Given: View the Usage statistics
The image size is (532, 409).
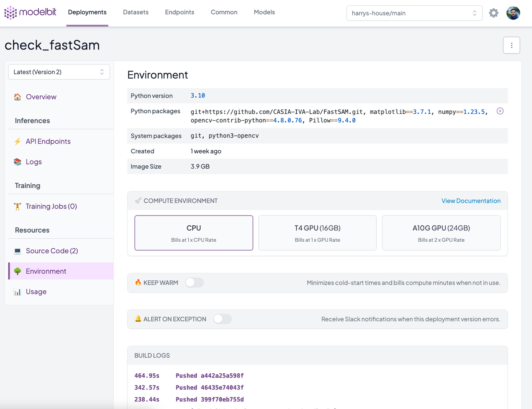Looking at the screenshot, I should 35,291.
